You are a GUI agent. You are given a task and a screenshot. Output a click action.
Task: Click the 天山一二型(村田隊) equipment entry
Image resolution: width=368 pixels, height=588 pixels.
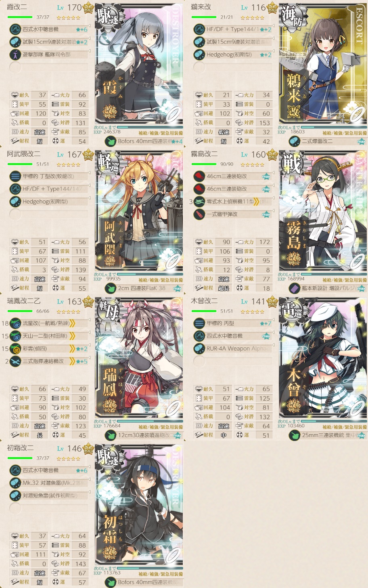pyautogui.click(x=48, y=336)
